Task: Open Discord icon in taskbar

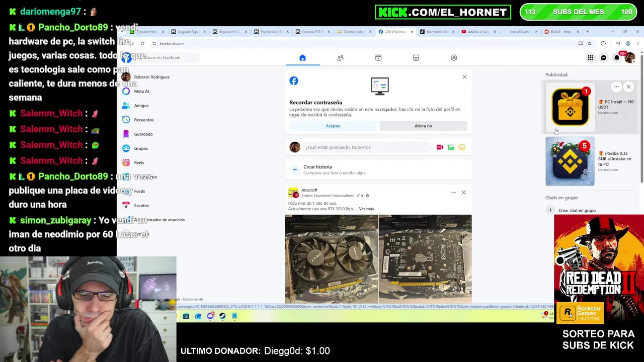Action: [x=210, y=316]
